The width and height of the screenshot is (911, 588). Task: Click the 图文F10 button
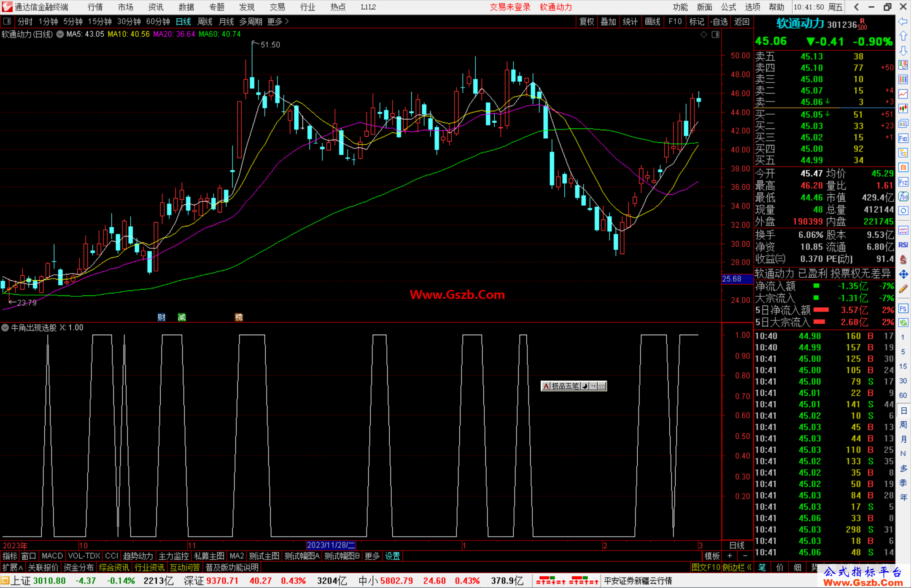point(706,567)
